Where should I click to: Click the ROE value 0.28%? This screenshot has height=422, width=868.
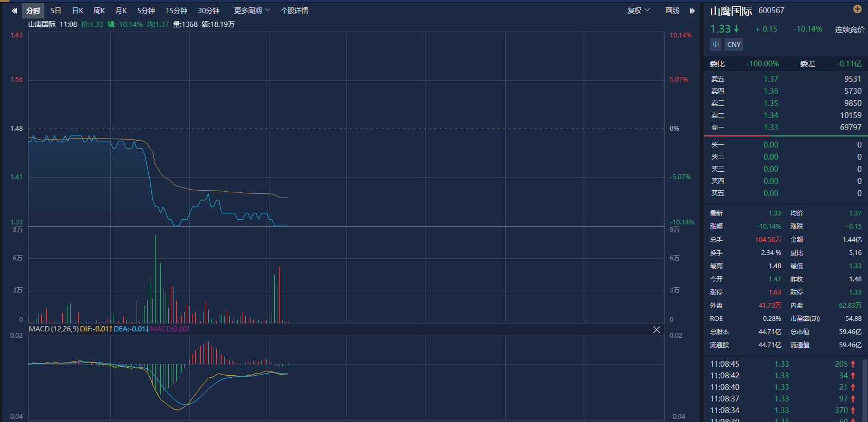pyautogui.click(x=772, y=319)
